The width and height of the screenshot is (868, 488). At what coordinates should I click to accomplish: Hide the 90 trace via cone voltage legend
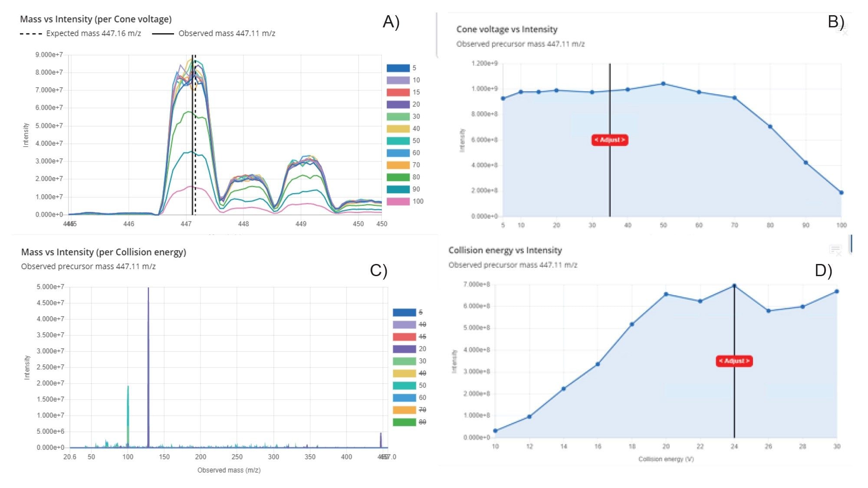pyautogui.click(x=401, y=189)
